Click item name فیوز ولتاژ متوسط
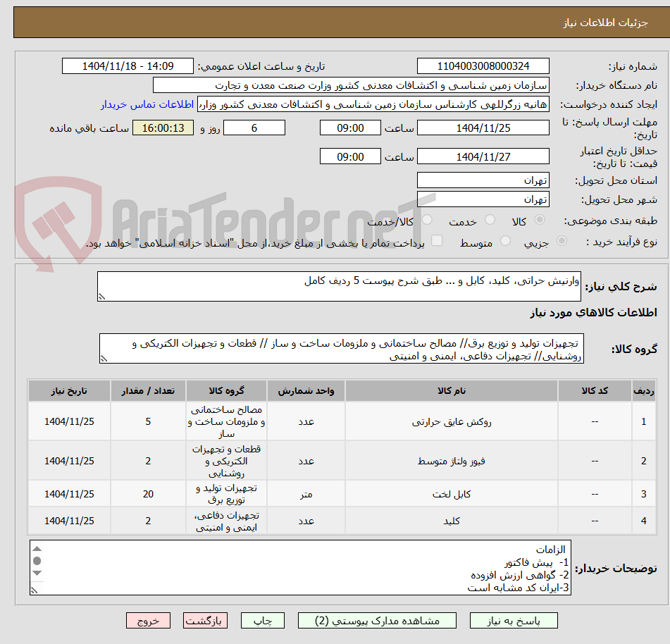 [451, 461]
